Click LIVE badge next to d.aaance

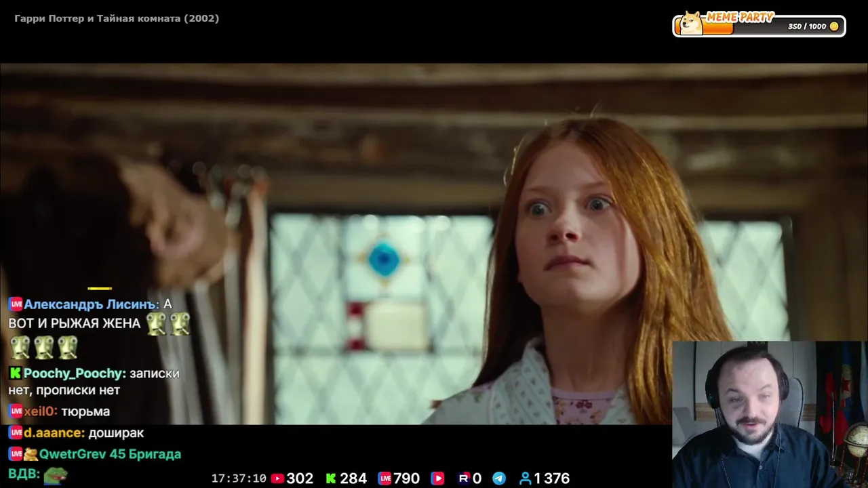[x=16, y=433]
